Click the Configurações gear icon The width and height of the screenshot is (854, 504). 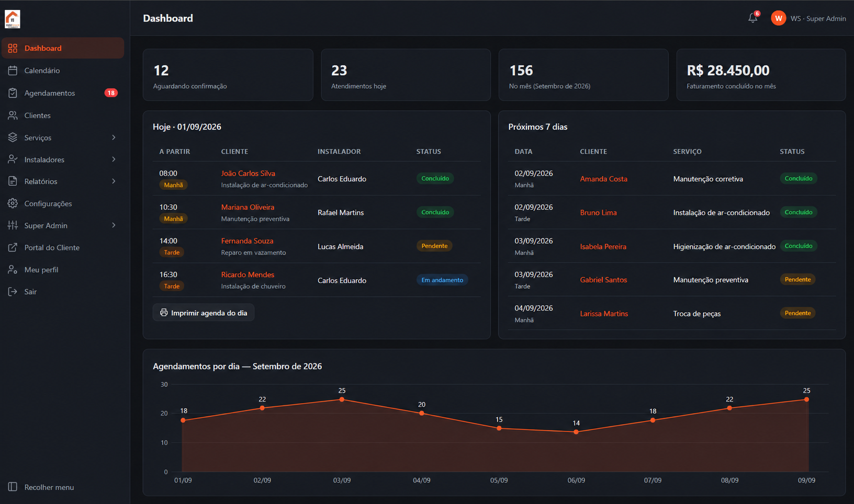coord(13,203)
